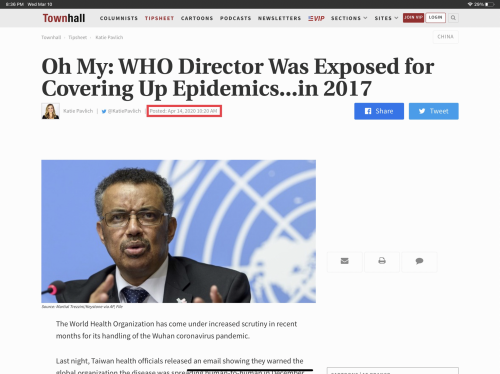The width and height of the screenshot is (500, 374).
Task: Open the Podcasts page
Action: (x=235, y=18)
